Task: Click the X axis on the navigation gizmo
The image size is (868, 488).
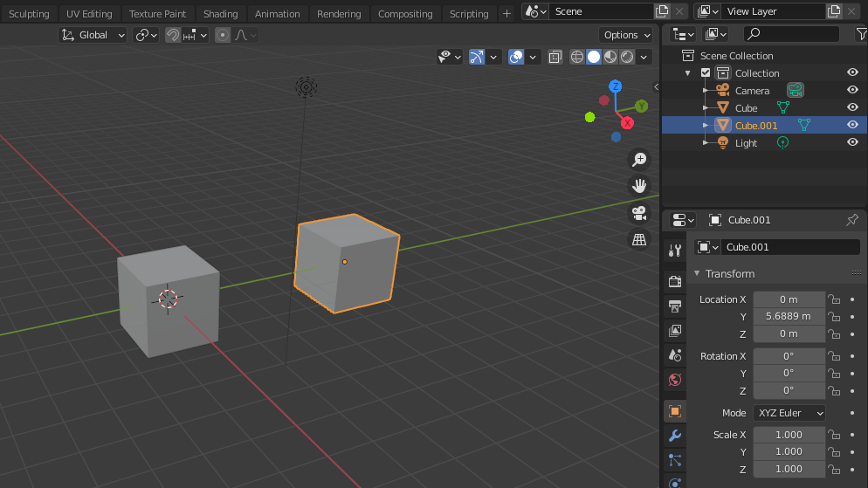Action: coord(627,123)
